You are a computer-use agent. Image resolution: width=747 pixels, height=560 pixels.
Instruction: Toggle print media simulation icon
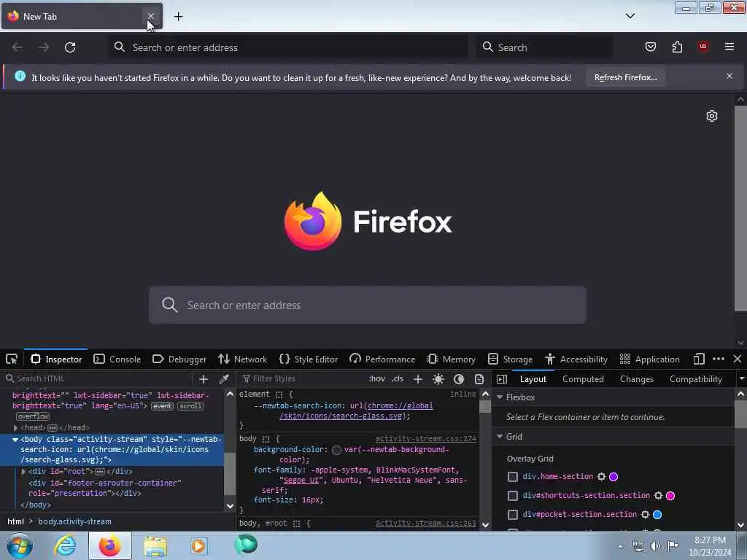(479, 379)
